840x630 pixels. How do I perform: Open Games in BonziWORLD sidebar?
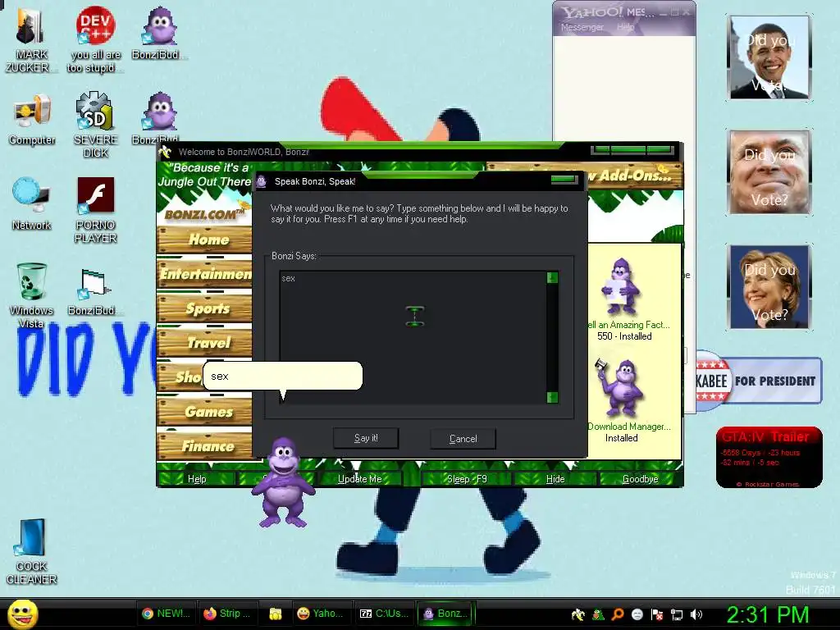[x=204, y=412]
